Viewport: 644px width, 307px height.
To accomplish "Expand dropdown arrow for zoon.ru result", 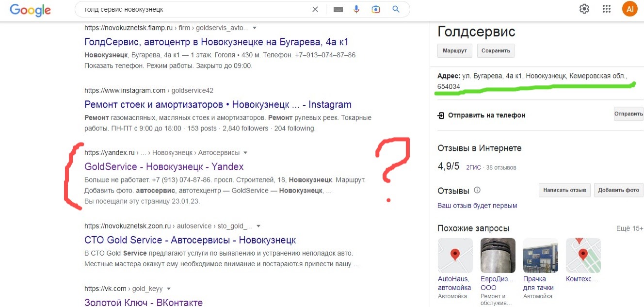I will coord(258,226).
